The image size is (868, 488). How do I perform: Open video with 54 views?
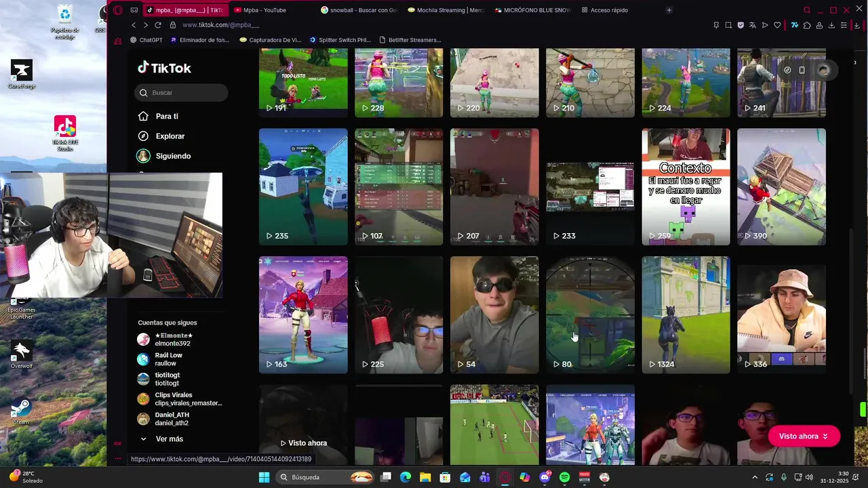pyautogui.click(x=494, y=315)
